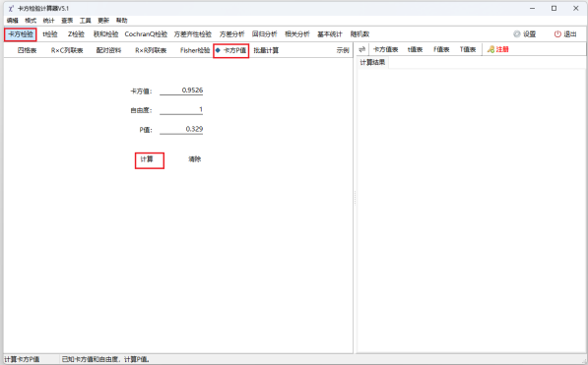Viewport: 588px width, 365px height.
Task: Open the 帮助 menu
Action: pos(121,21)
